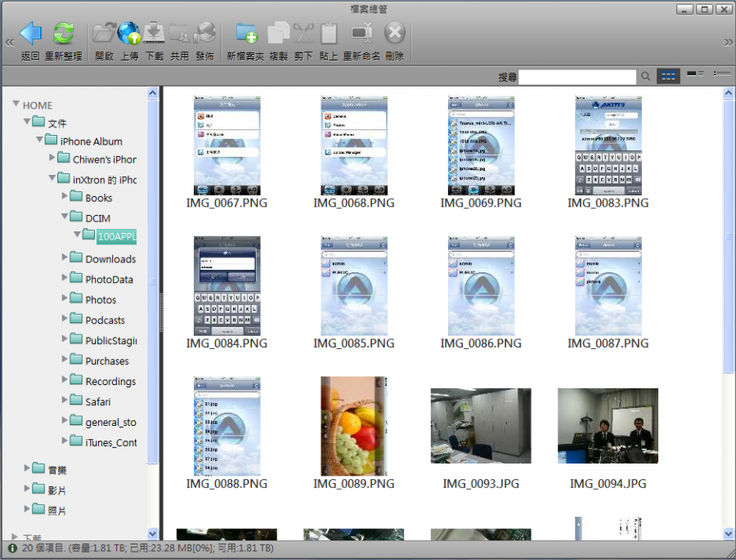Enable thumbnail grid view mode
The width and height of the screenshot is (736, 560).
tap(668, 75)
